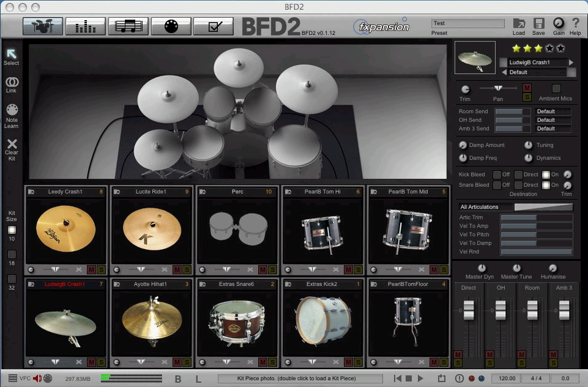Open the Amb 3 Send Default dropdown
Image resolution: width=588 pixels, height=387 pixels.
point(553,129)
